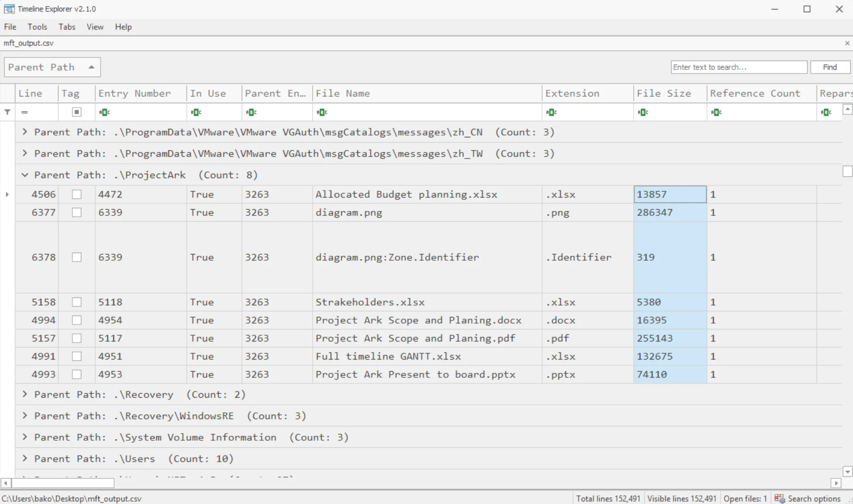853x504 pixels.
Task: Tag the Project Ark Present to board.pptx row
Action: (x=77, y=374)
